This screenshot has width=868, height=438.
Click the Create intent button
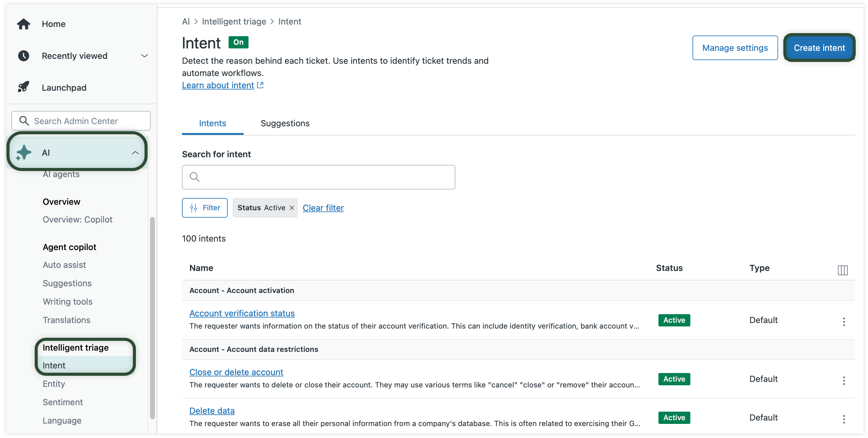(x=819, y=48)
